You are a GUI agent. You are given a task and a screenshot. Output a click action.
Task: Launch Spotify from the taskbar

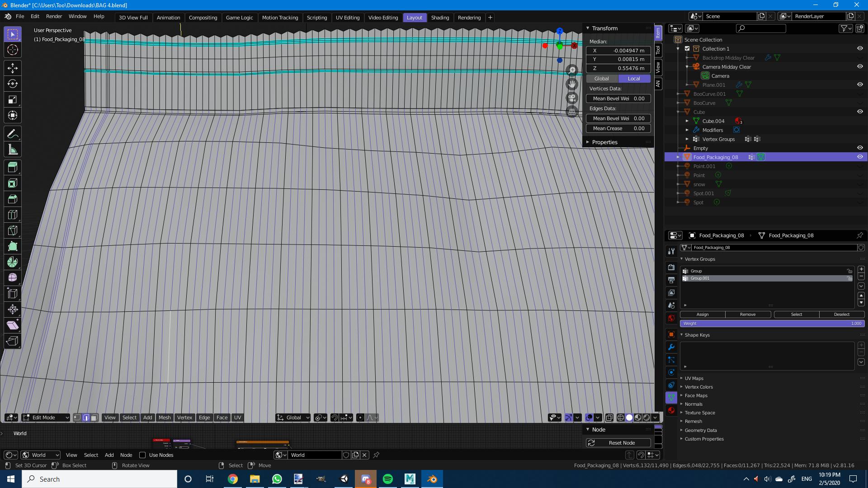click(x=387, y=479)
